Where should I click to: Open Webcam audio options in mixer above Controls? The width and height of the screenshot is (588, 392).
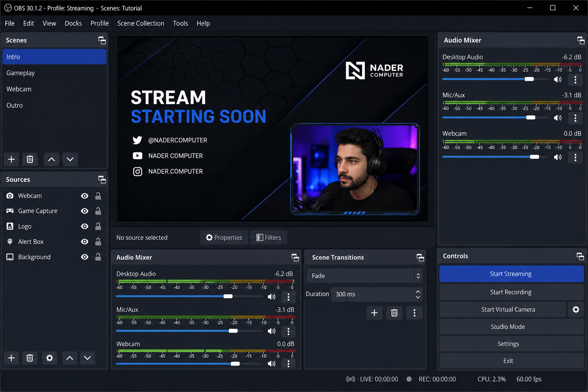[575, 157]
